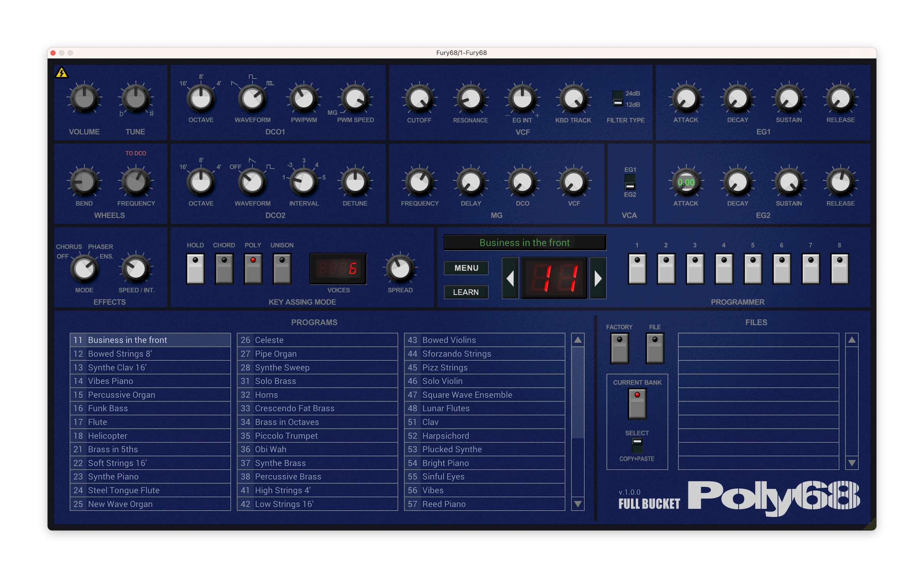Click the VCF CUTOFF knob
Screen dimensions: 924x578
coord(419,99)
